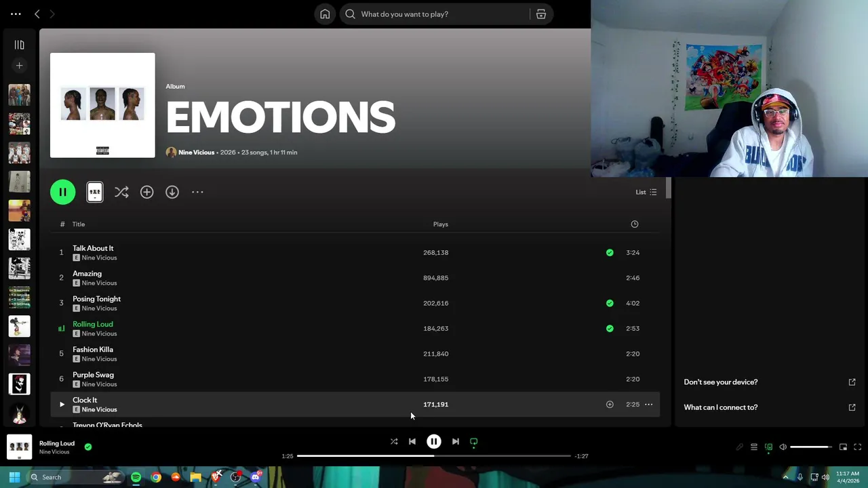The image size is (868, 488).
Task: Toggle the Connect to a device icon
Action: (x=768, y=447)
